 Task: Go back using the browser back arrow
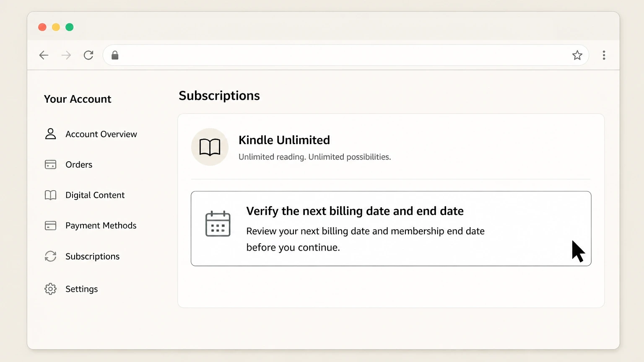44,55
